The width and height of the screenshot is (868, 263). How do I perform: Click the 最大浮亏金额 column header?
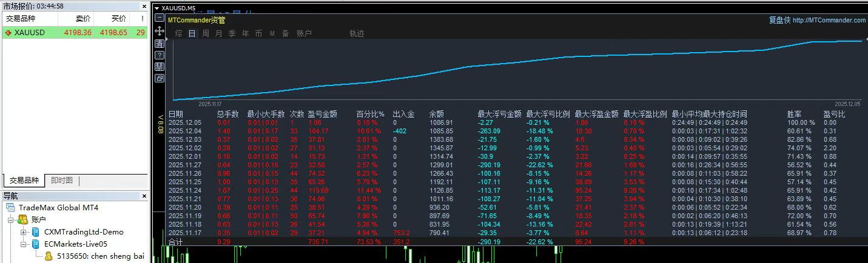(499, 114)
